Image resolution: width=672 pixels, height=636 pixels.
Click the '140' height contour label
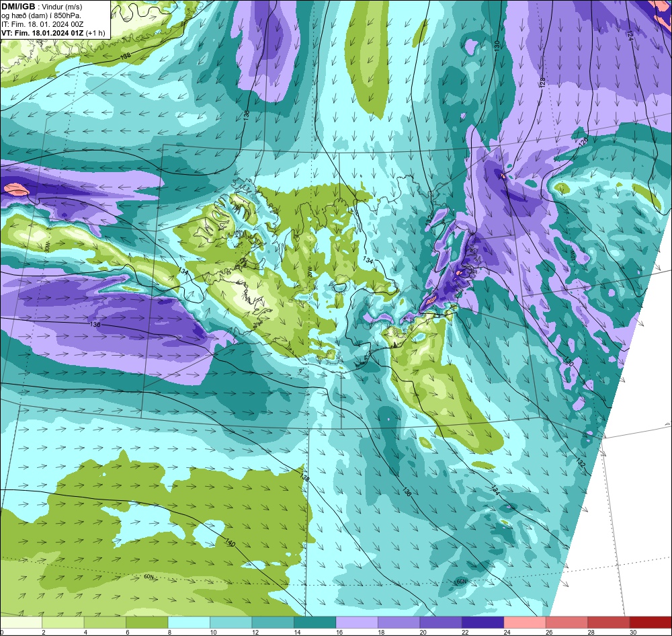(230, 542)
